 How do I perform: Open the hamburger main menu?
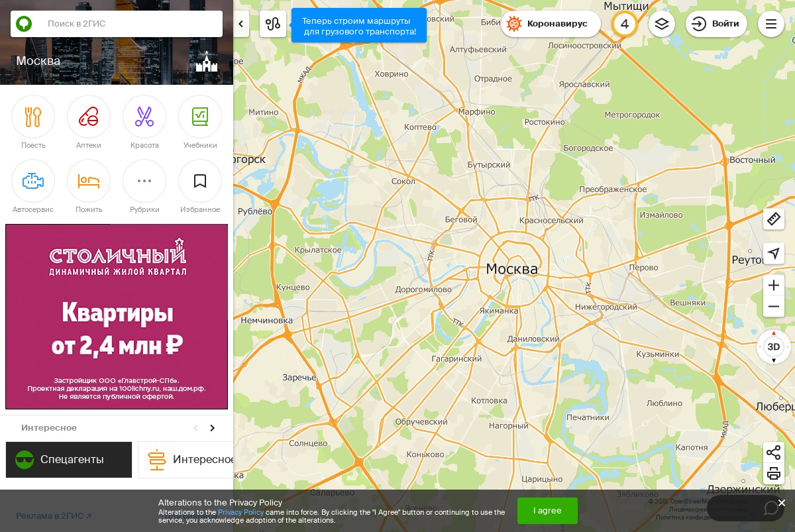[x=771, y=24]
